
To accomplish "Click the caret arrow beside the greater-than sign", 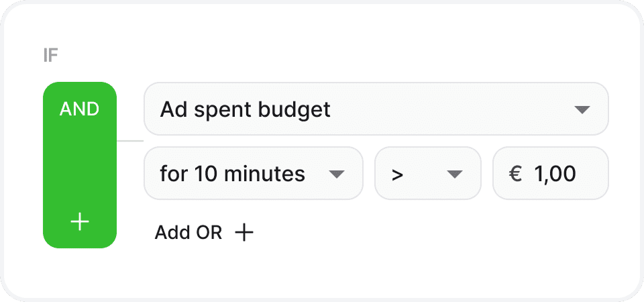I will [455, 174].
